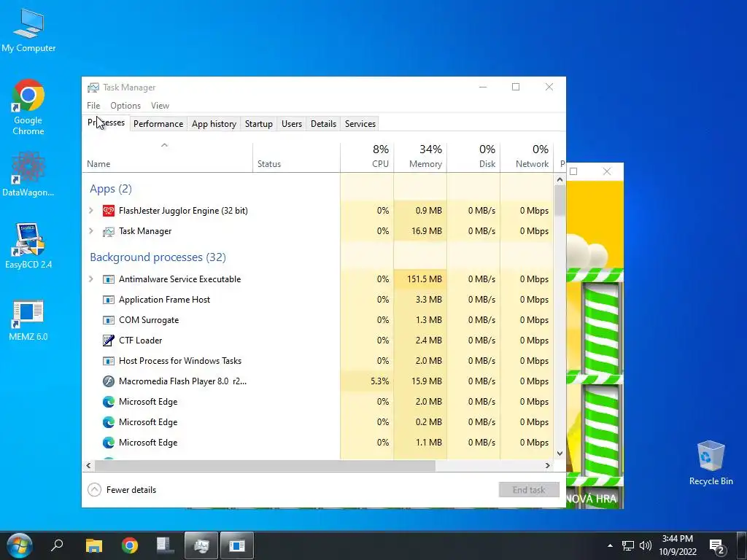Click the Edge icon on the 0.2 MB row
The width and height of the screenshot is (747, 560).
(109, 422)
